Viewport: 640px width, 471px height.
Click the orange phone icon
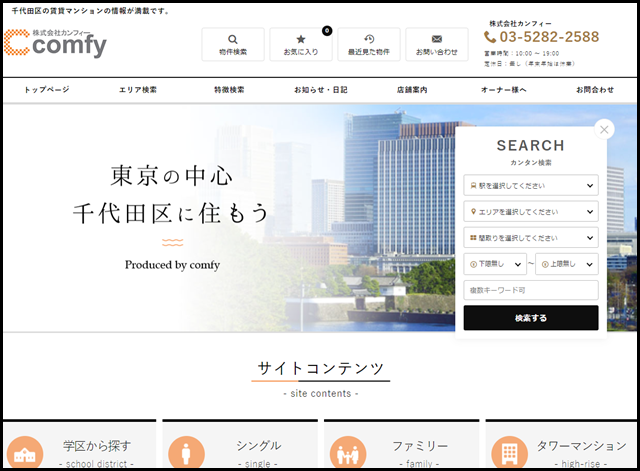(x=490, y=37)
